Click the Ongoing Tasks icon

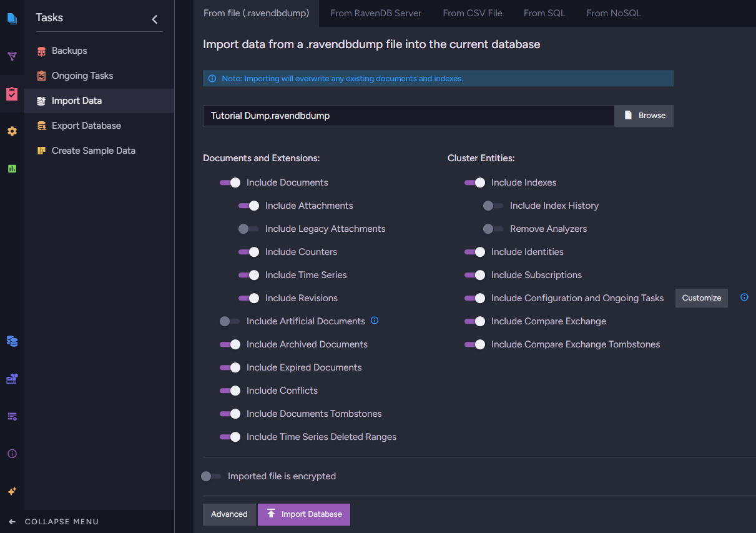click(41, 76)
